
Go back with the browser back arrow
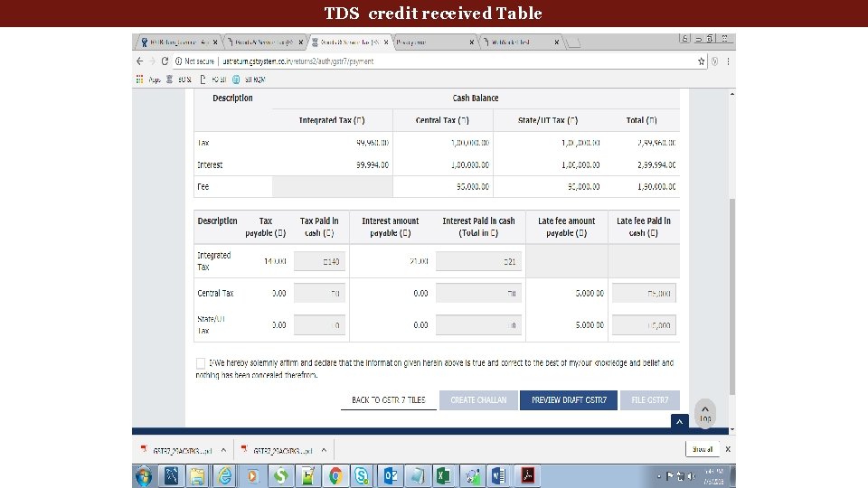[x=139, y=61]
